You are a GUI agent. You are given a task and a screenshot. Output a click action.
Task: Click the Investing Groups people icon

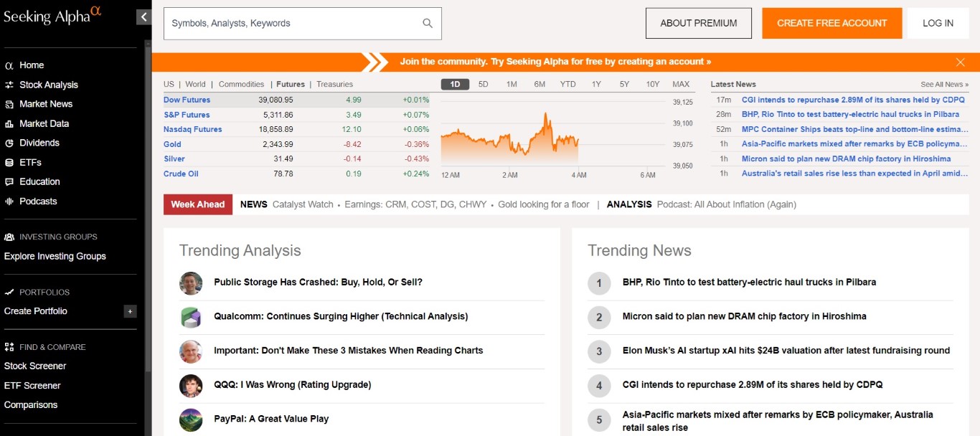point(9,237)
